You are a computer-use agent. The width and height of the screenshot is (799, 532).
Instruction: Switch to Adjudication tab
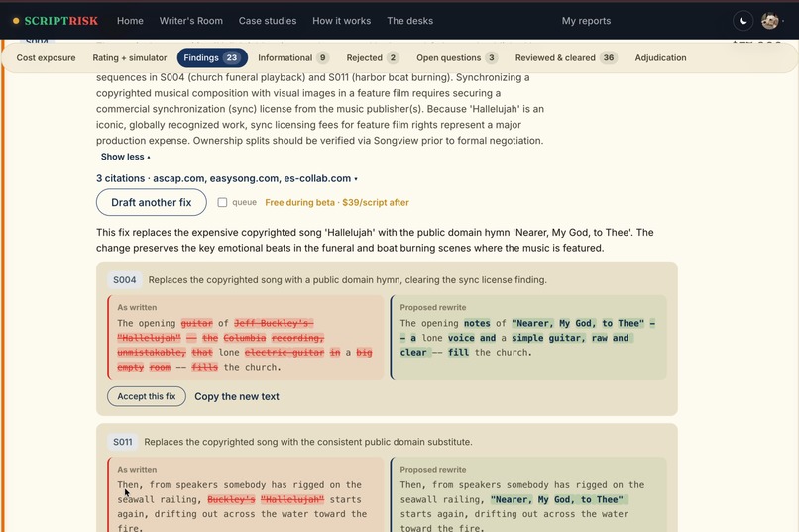(660, 58)
